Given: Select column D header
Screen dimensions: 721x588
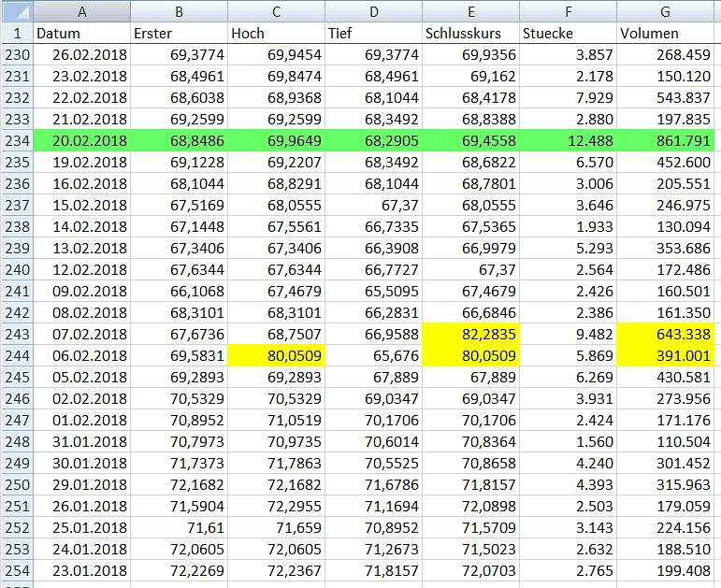Looking at the screenshot, I should click(374, 11).
